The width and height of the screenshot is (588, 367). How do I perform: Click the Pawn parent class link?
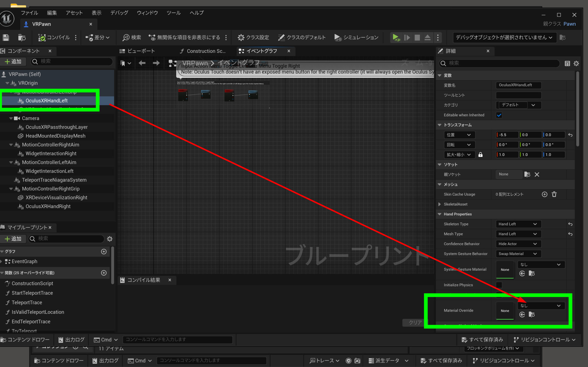[570, 24]
